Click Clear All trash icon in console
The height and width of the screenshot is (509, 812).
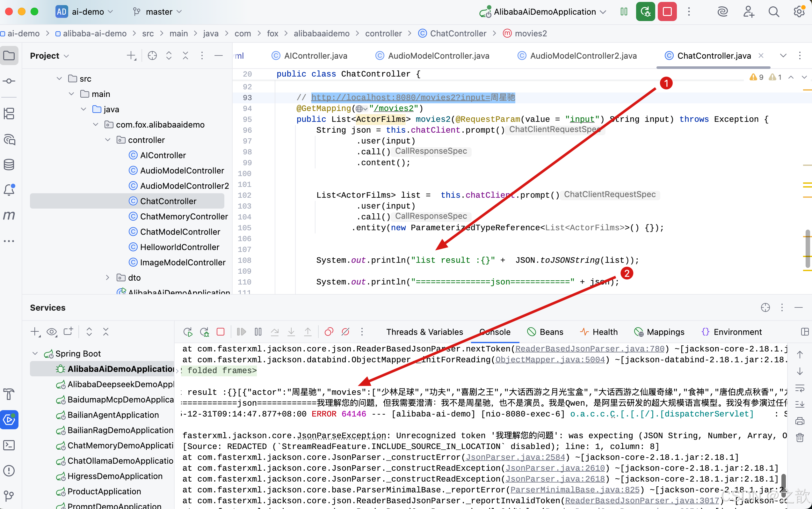pos(800,438)
